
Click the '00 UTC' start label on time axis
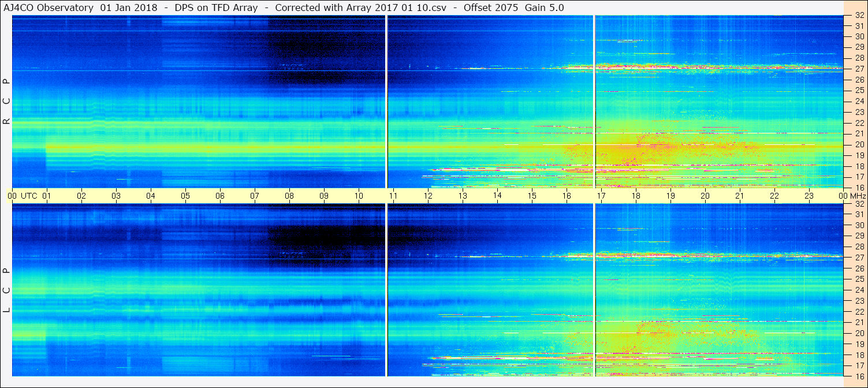pos(22,196)
